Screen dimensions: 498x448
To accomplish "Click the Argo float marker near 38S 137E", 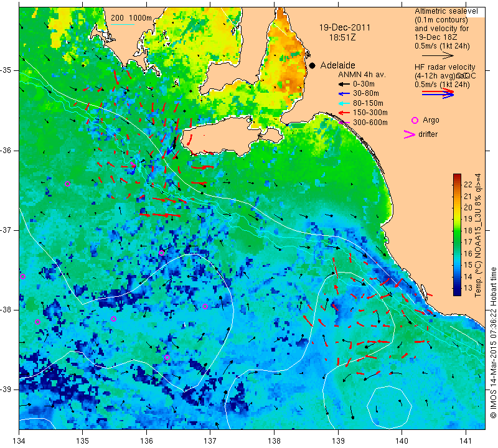I will (205, 306).
